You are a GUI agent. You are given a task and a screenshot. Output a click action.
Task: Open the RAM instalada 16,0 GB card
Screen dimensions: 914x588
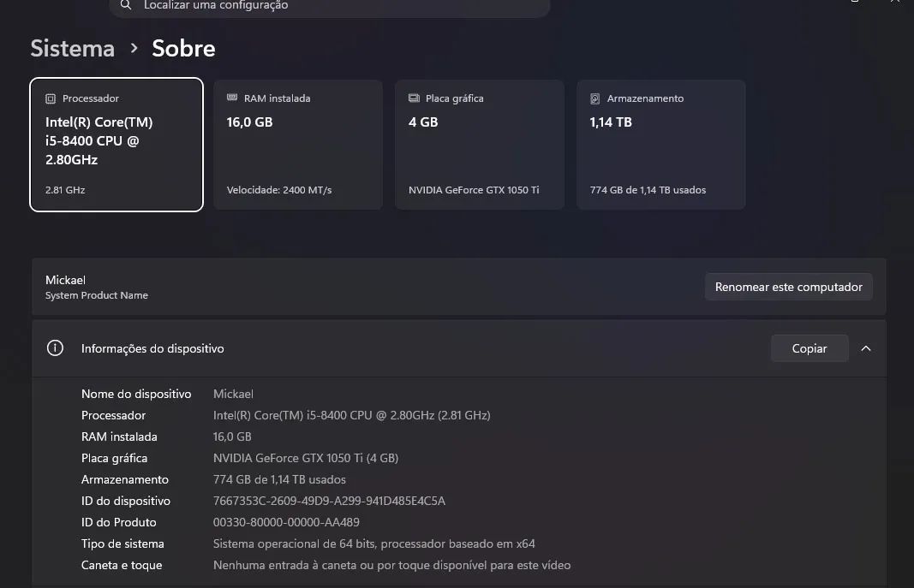(298, 145)
